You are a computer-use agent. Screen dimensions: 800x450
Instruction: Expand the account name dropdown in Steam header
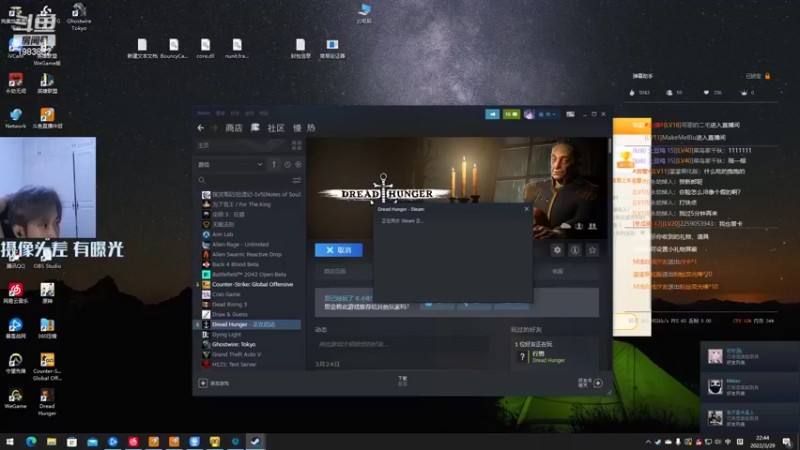pos(547,114)
